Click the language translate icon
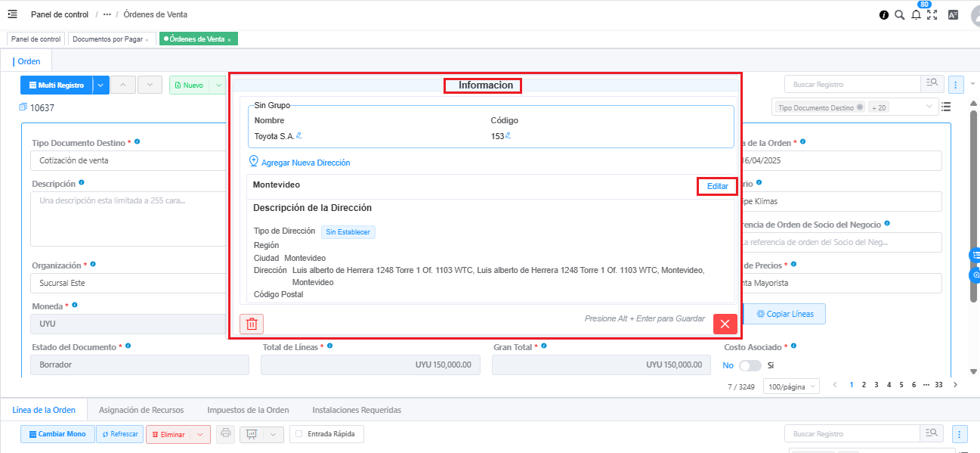 click(x=953, y=14)
